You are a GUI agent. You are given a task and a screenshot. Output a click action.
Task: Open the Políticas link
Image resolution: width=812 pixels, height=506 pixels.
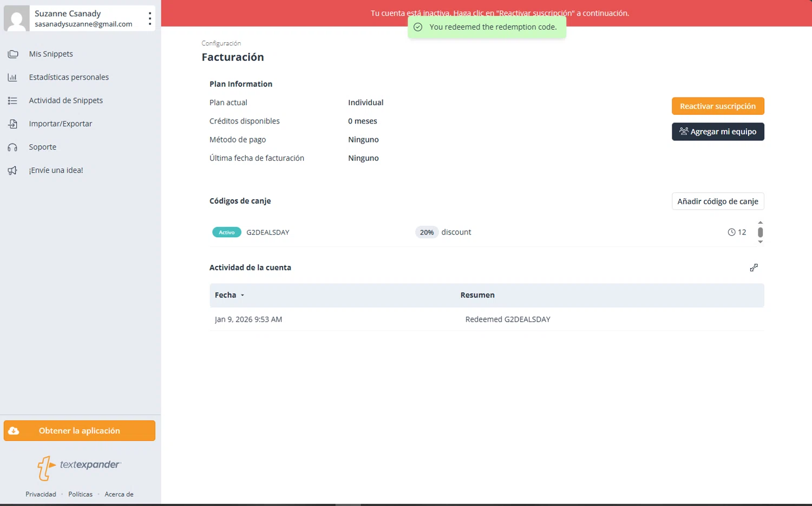tap(80, 494)
